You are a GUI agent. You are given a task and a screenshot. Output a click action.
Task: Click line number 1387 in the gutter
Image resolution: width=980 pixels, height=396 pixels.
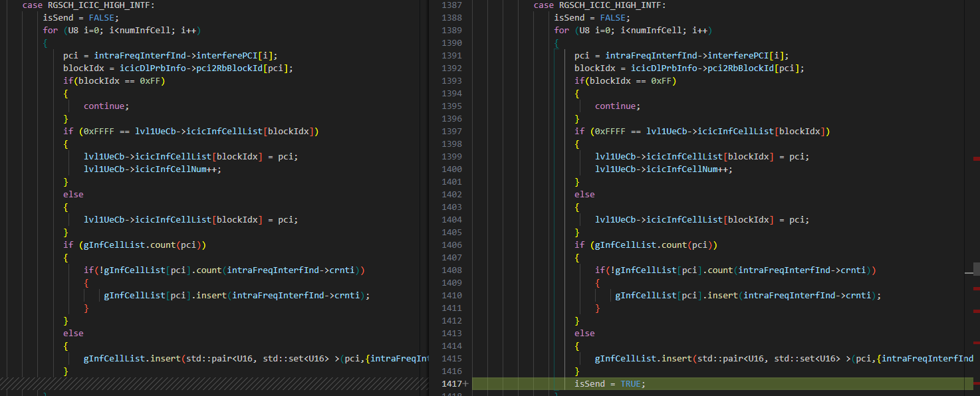click(x=451, y=5)
